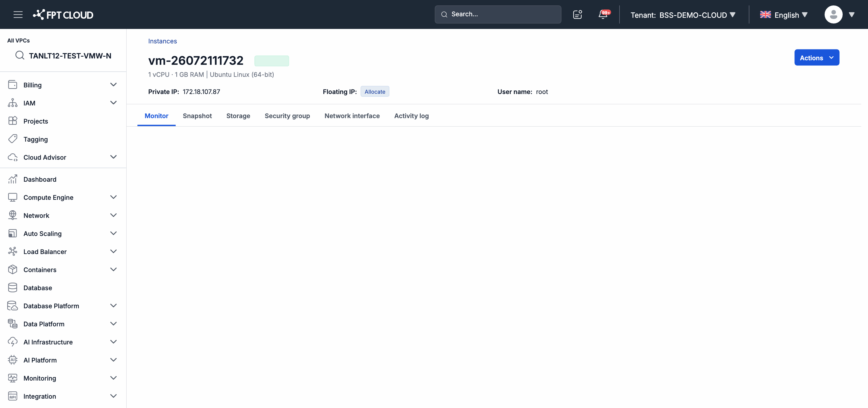
Task: Expand the AI Infrastructure chevron
Action: (114, 342)
